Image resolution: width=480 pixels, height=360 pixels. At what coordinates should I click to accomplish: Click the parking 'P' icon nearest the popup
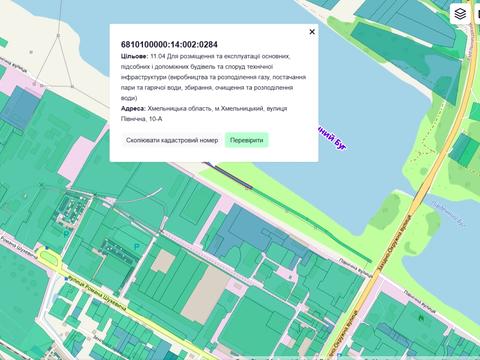pyautogui.click(x=136, y=247)
